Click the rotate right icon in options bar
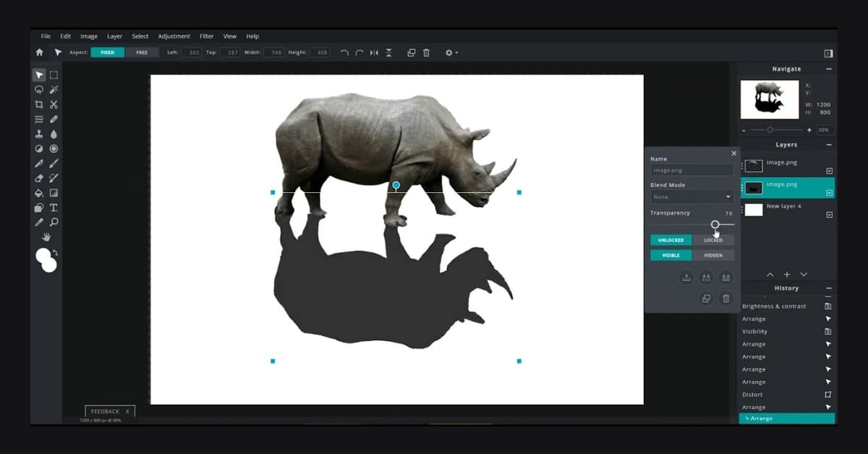Viewport: 868px width, 454px height. (x=359, y=53)
